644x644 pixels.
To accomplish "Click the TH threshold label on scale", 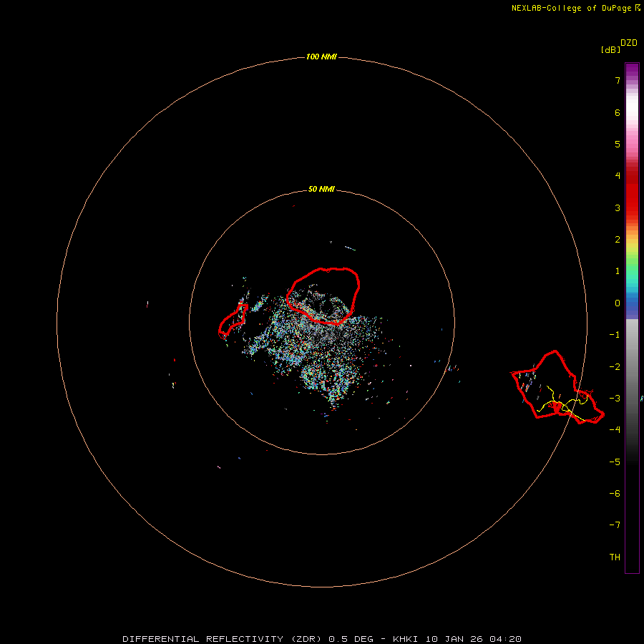I will point(615,557).
